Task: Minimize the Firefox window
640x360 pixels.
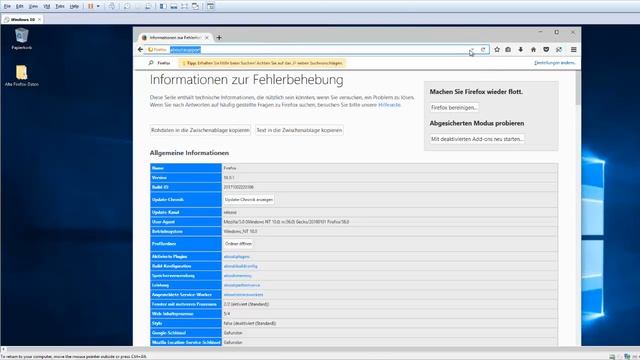Action: (x=540, y=32)
